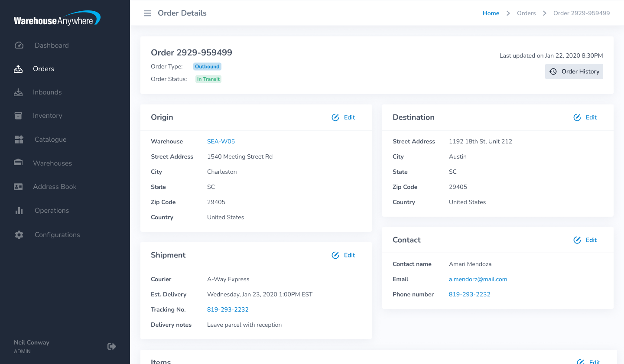The image size is (624, 364).
Task: Open the Catalogue grid icon
Action: tap(19, 139)
